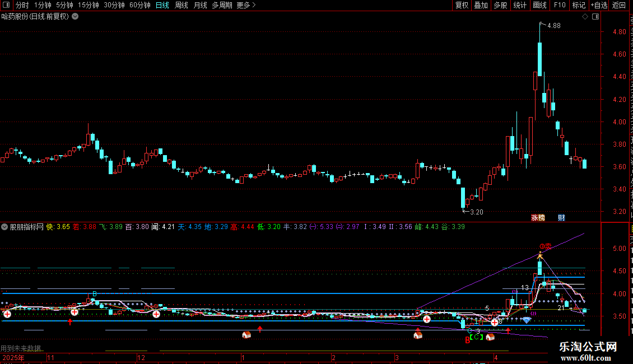Screen dimensions: 633x364
Task: Click the 哈药股份(日线.前复权) chart title
Action: (35, 17)
